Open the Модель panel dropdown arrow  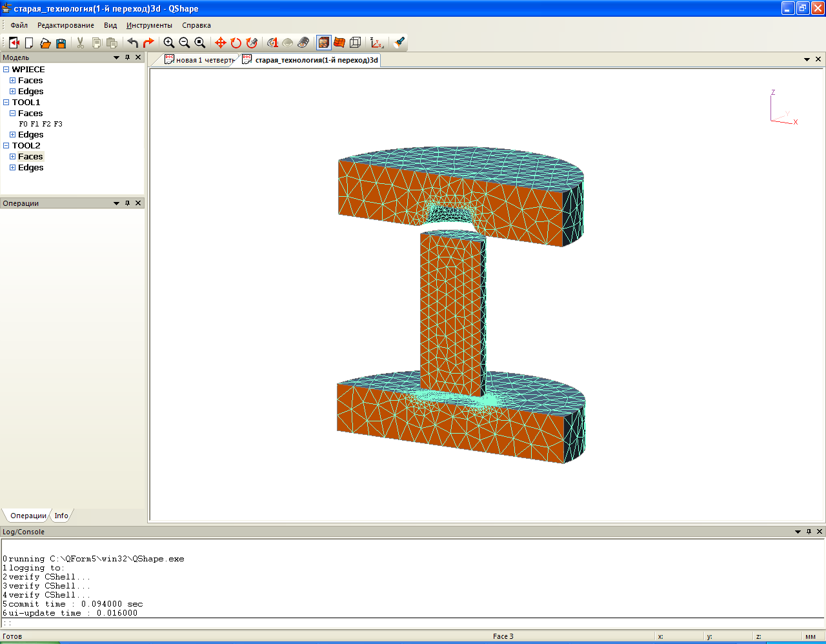click(117, 57)
